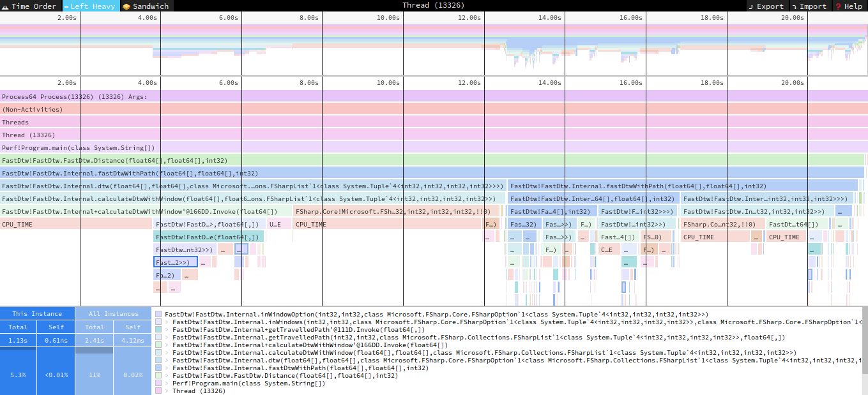Viewport: 868px width, 395px height.
Task: Select the leftmost CPU_TIME frame
Action: tap(77, 225)
